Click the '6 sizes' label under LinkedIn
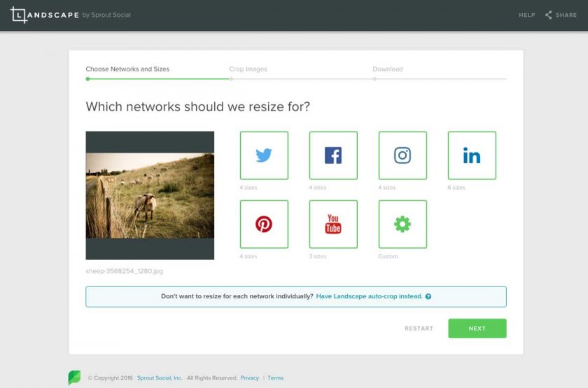This screenshot has height=388, width=588. tap(456, 188)
